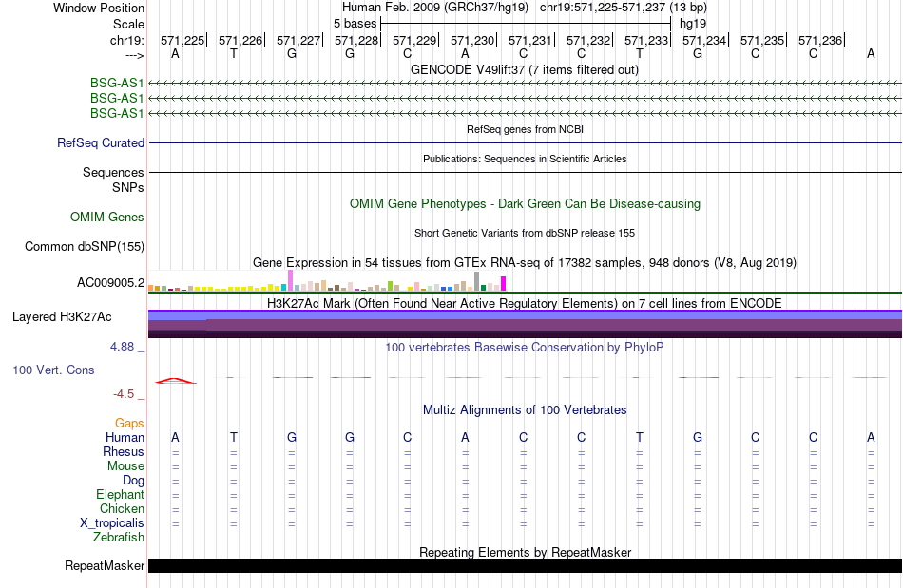Click the Common dbSNP(155) track label

tap(85, 246)
